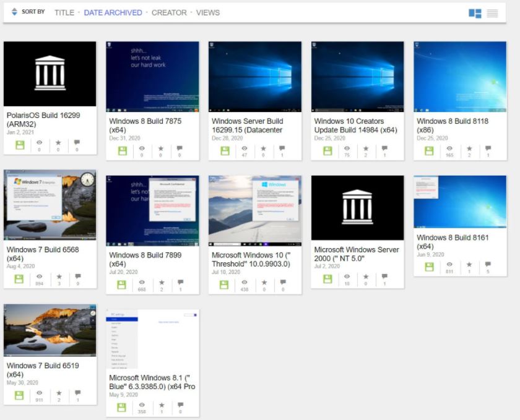Click floppy icon on Windows 10 Threshold card
This screenshot has width=520, height=420.
click(224, 285)
